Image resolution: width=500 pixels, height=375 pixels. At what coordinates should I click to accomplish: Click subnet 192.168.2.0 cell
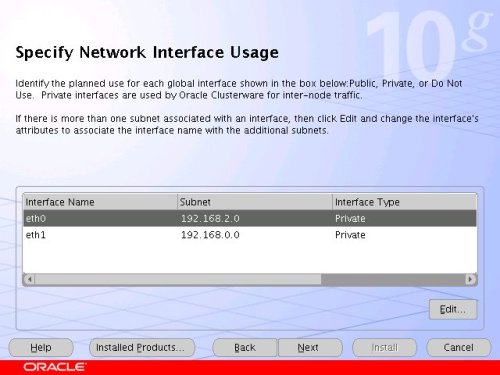(x=255, y=218)
